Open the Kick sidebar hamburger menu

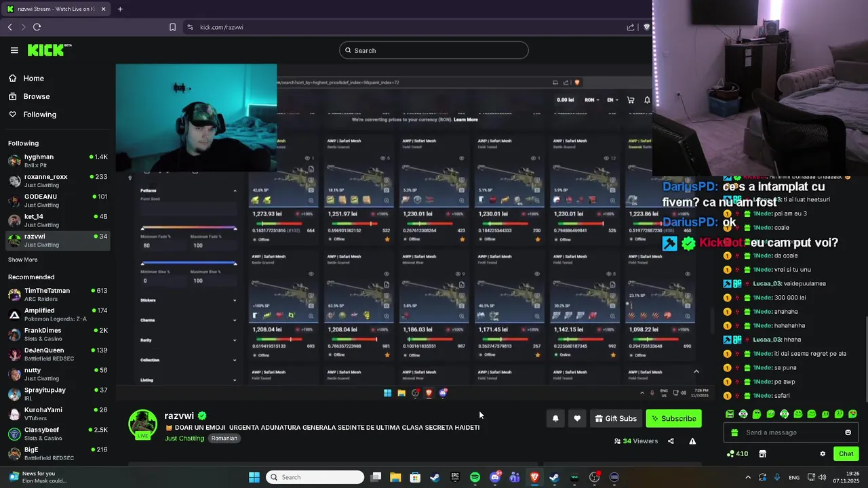[x=14, y=50]
